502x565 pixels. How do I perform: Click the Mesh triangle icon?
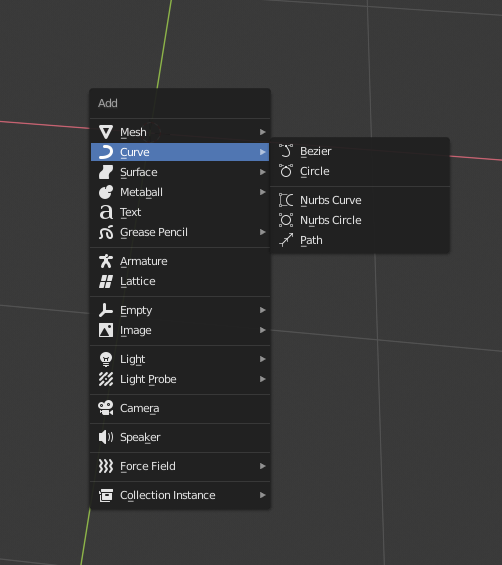[106, 132]
